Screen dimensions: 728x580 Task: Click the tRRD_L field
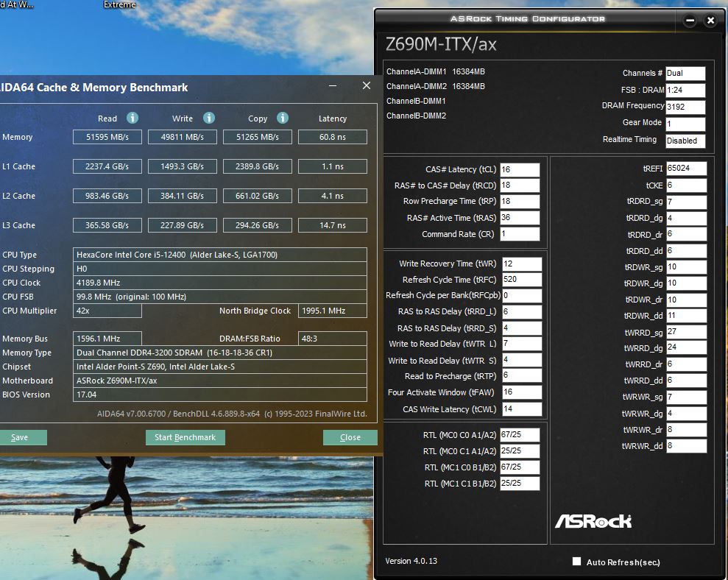[522, 311]
